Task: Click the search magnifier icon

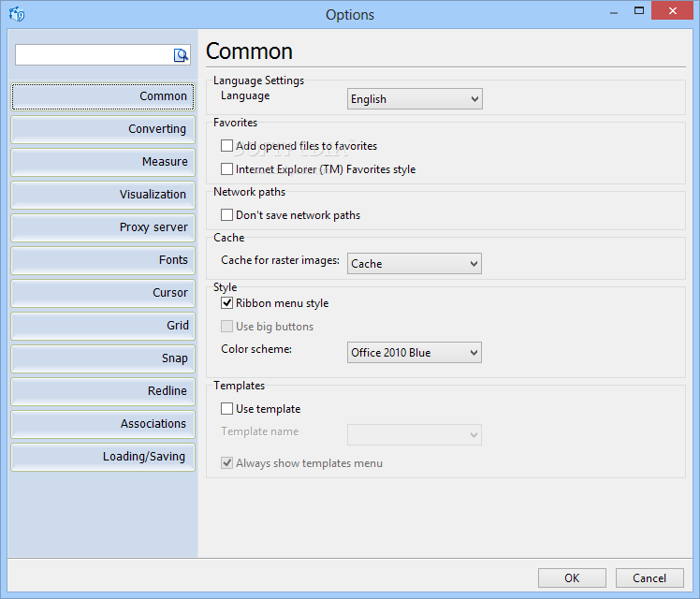Action: pos(181,55)
